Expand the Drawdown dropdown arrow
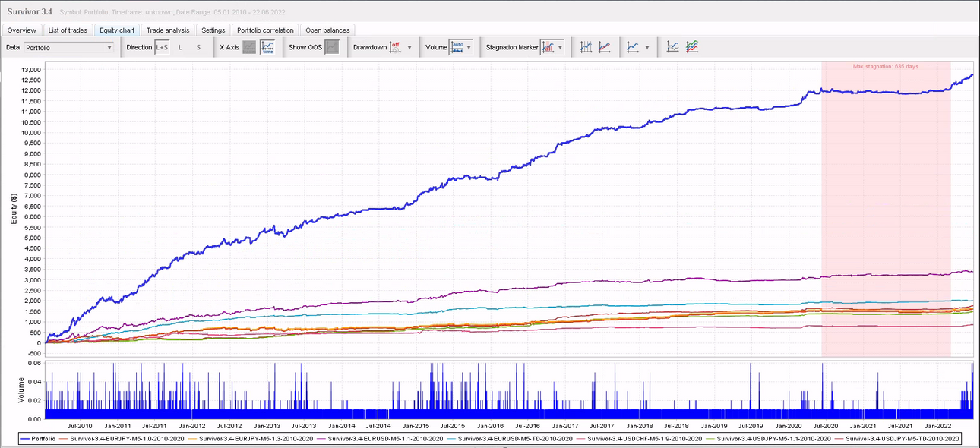 coord(410,47)
